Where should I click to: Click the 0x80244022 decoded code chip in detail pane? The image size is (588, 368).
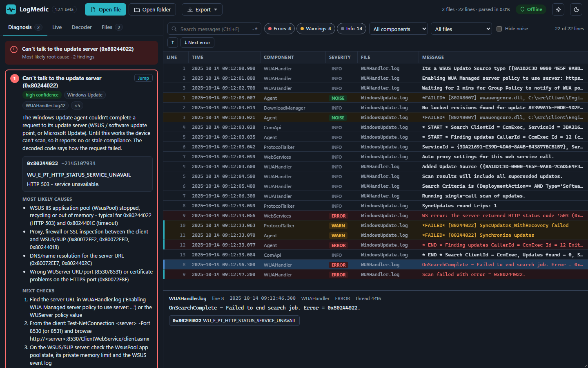234,321
